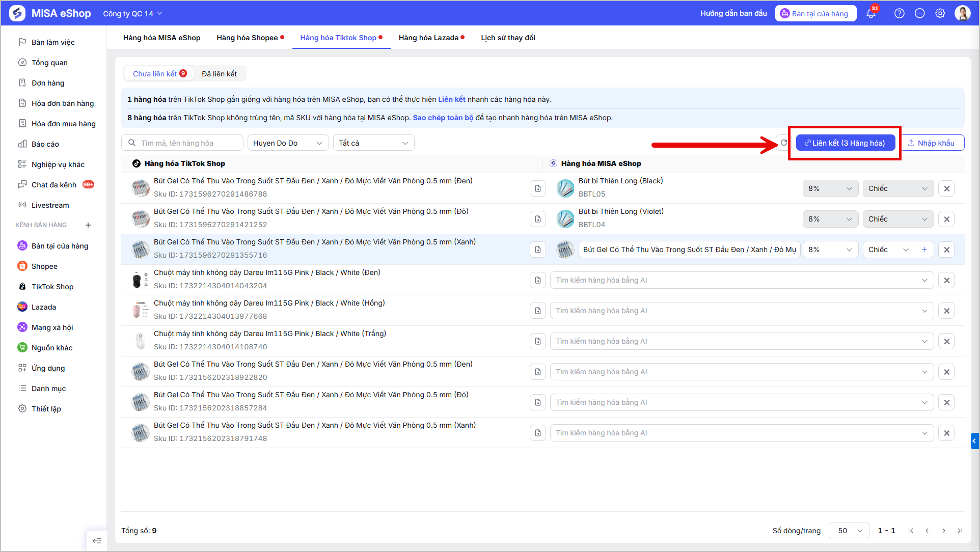Switch to Hàng hóa MISA eShop tab
980x552 pixels.
162,38
